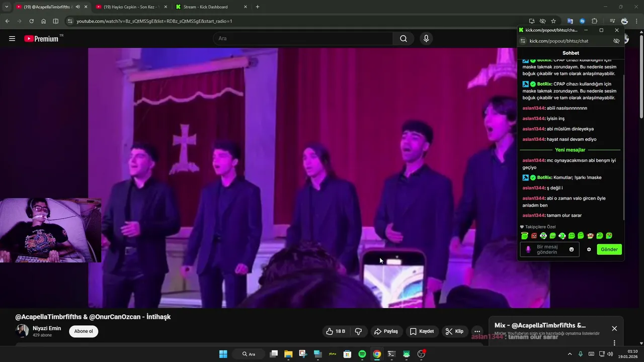This screenshot has height=362, width=644.
Task: Click the browser home button
Action: [44, 21]
